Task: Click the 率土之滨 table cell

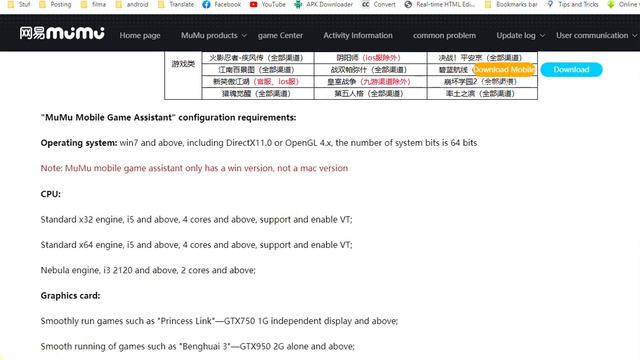Action: point(482,93)
